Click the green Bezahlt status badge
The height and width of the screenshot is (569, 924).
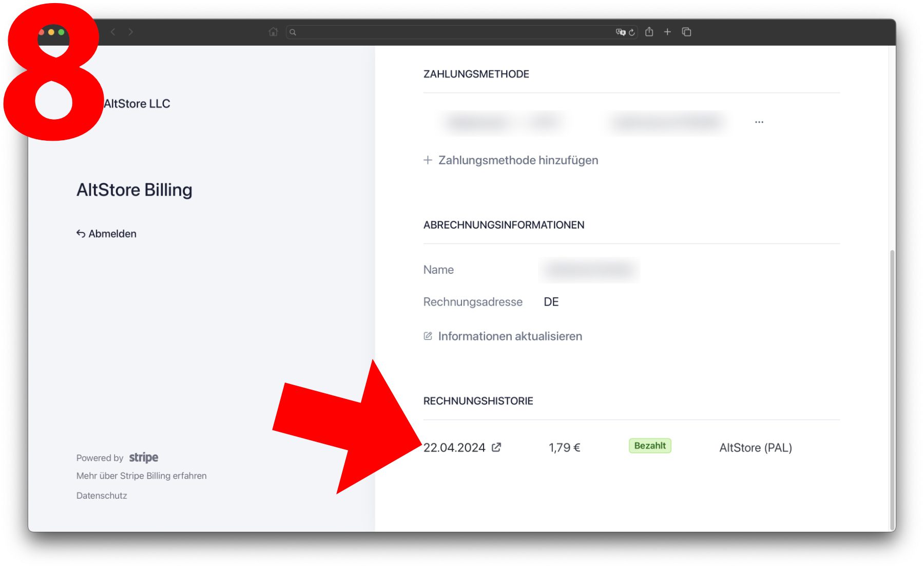coord(650,446)
